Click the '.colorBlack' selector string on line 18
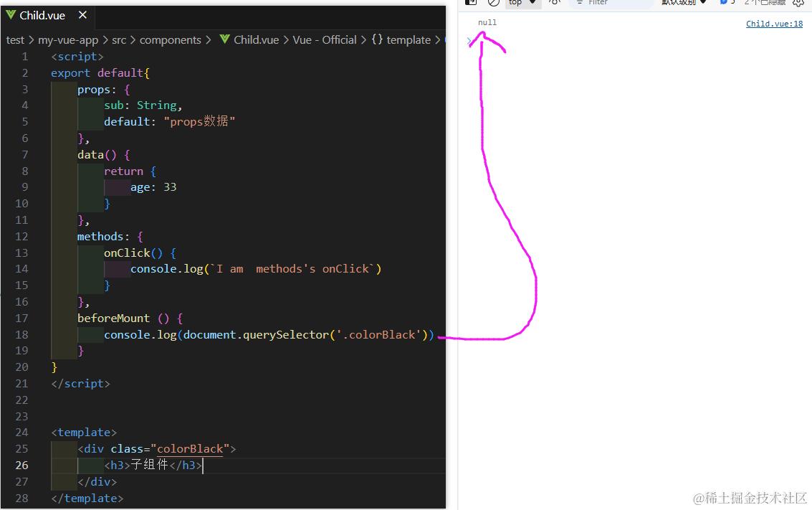812x510 pixels. [x=378, y=335]
